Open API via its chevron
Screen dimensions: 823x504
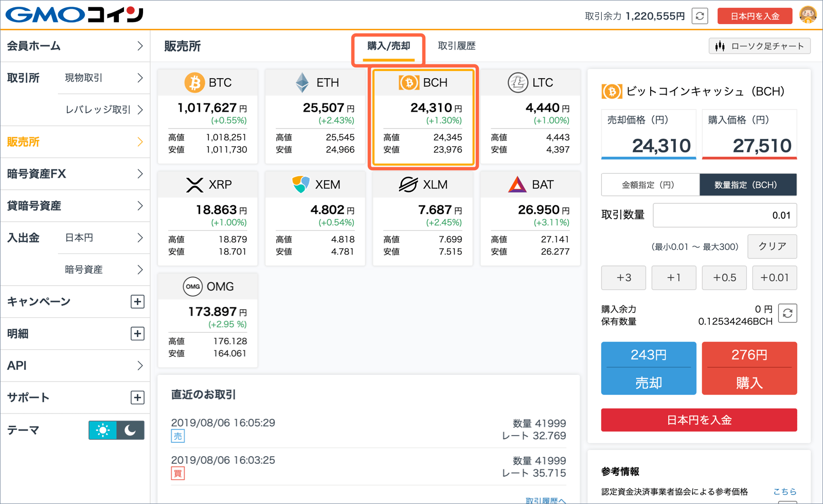click(140, 365)
